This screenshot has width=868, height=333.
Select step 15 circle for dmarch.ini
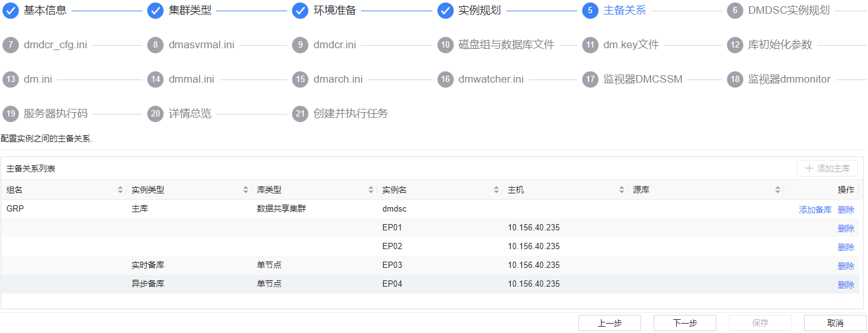[300, 79]
